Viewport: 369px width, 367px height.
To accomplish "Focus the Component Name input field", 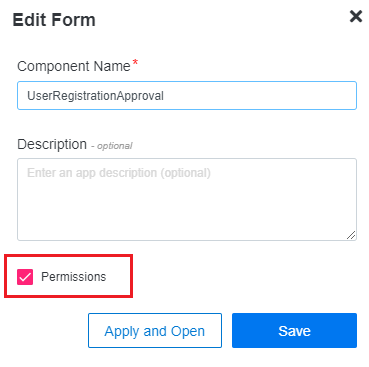I will (187, 95).
